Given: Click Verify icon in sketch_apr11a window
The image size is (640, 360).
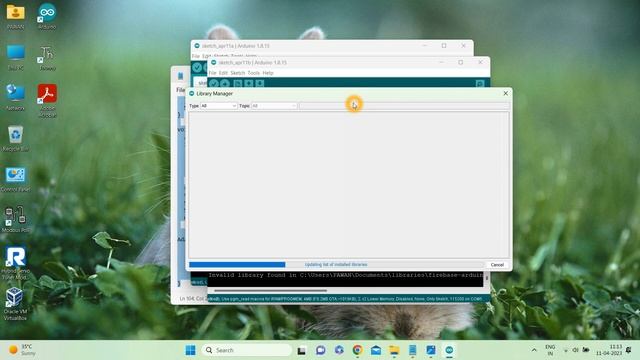Looking at the screenshot, I should click(197, 67).
